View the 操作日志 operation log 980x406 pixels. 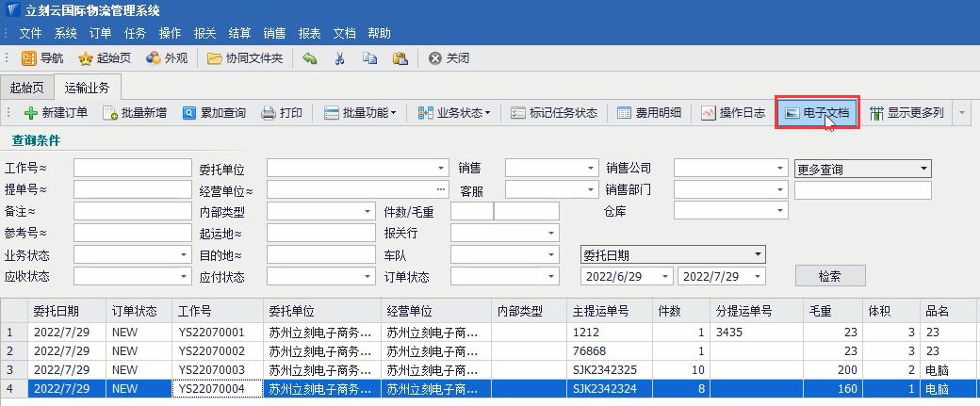(732, 113)
